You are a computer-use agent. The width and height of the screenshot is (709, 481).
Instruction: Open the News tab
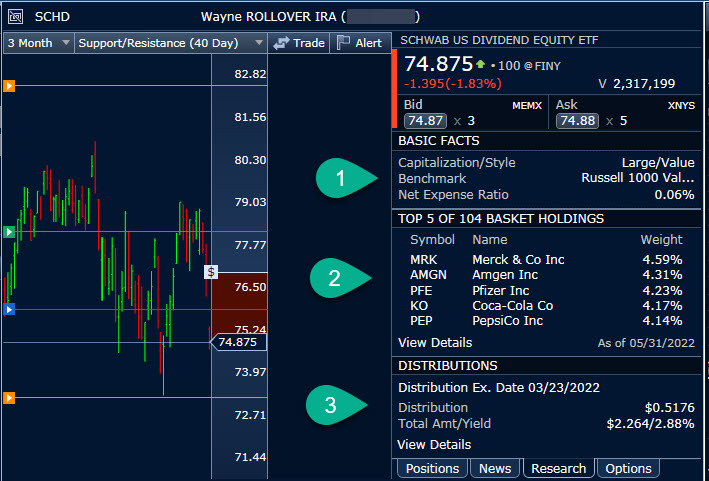495,468
